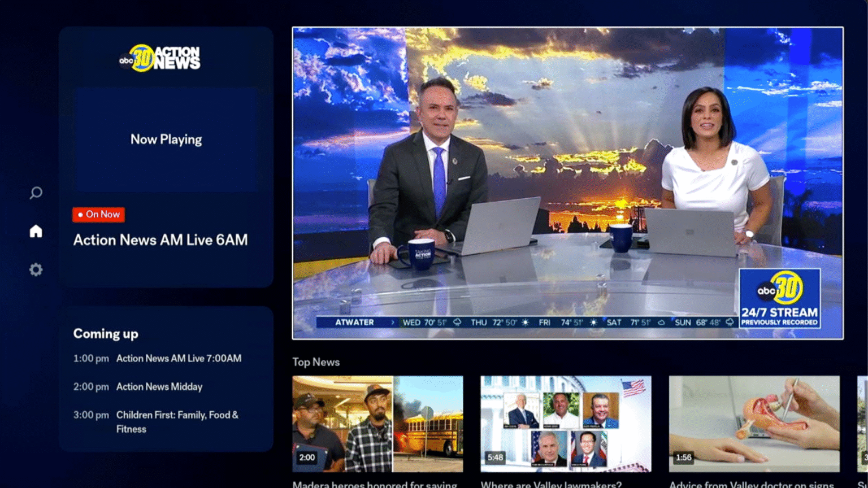The image size is (868, 488).
Task: Select Action News Midday in the schedule
Action: pos(159,386)
